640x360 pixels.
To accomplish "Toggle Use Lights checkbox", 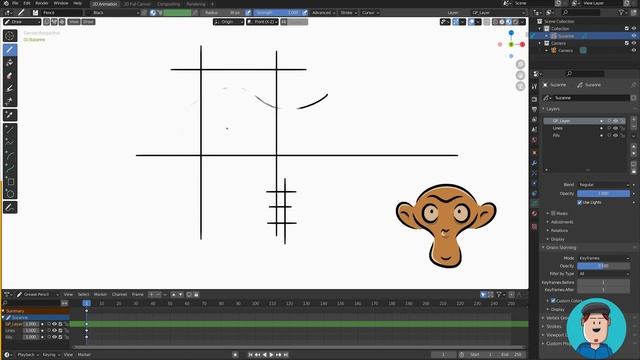I will pyautogui.click(x=580, y=202).
